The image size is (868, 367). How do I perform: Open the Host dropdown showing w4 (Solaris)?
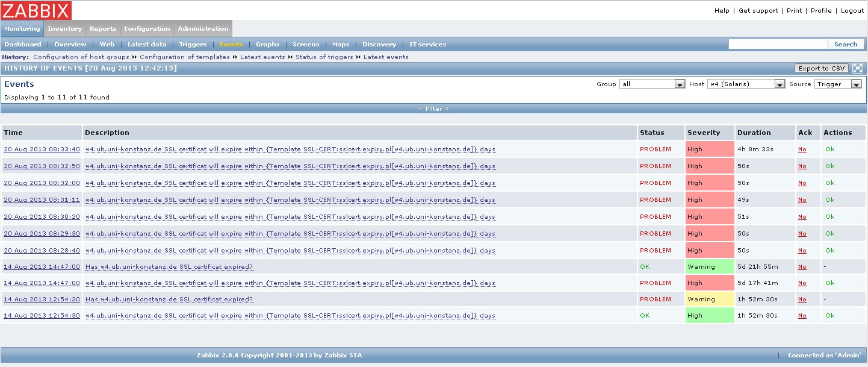point(746,84)
